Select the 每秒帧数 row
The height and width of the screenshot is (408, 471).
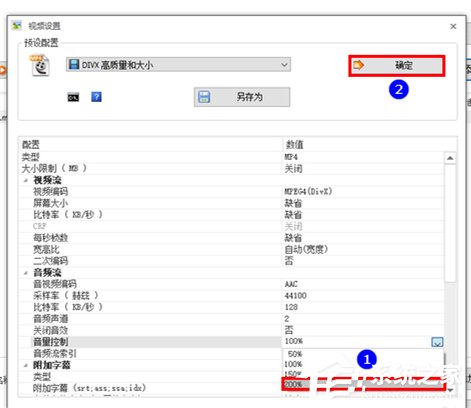pos(232,238)
